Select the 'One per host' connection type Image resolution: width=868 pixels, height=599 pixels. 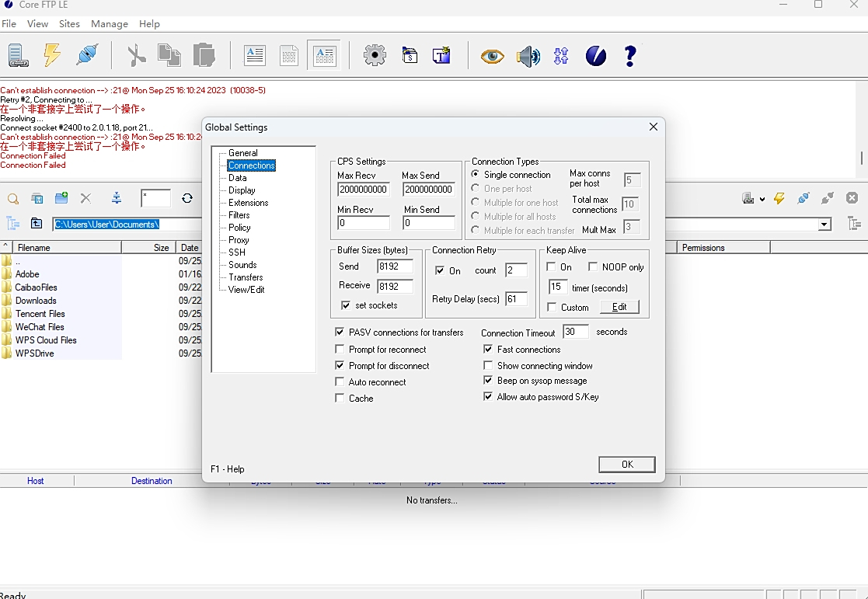click(x=474, y=188)
